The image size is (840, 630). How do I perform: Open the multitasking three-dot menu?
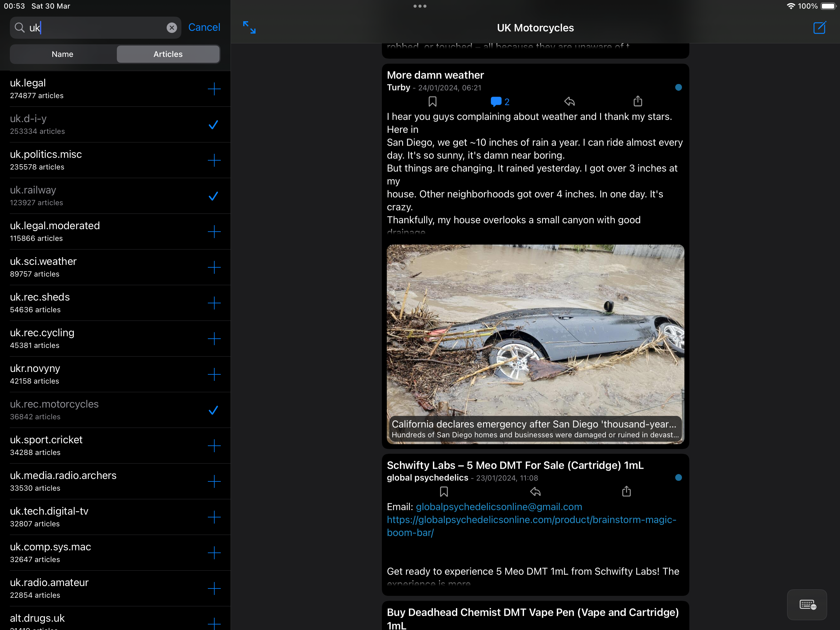coord(420,6)
